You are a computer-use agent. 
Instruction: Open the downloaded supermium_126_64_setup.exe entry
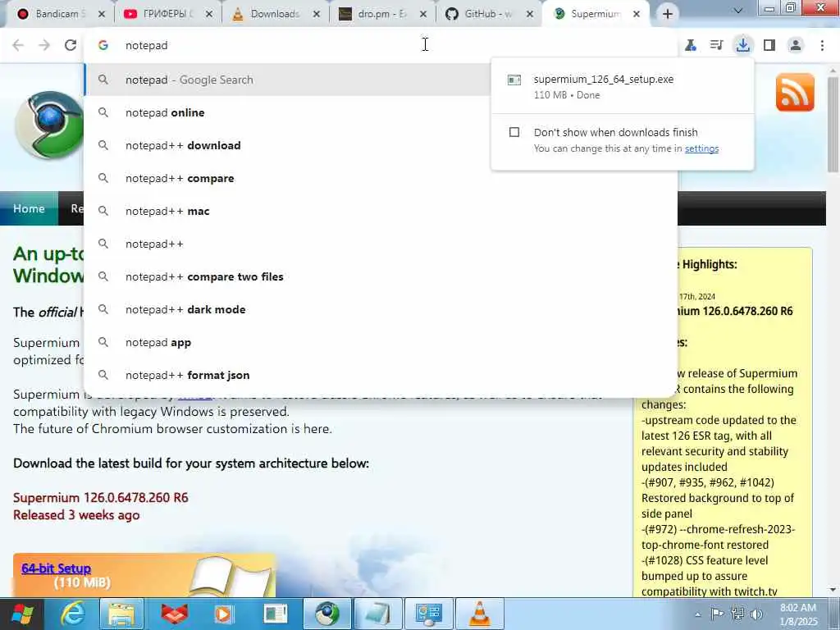point(623,86)
